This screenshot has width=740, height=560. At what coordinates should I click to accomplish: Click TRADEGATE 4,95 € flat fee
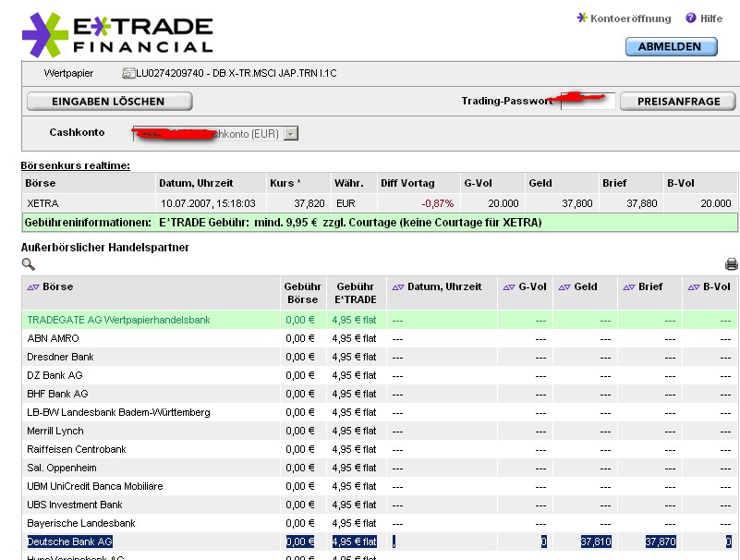coord(354,320)
